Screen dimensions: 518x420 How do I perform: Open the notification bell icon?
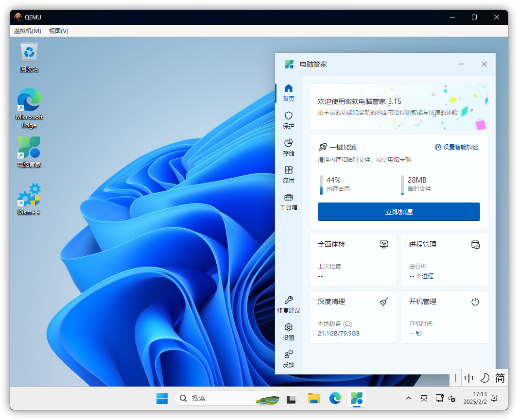pyautogui.click(x=495, y=398)
